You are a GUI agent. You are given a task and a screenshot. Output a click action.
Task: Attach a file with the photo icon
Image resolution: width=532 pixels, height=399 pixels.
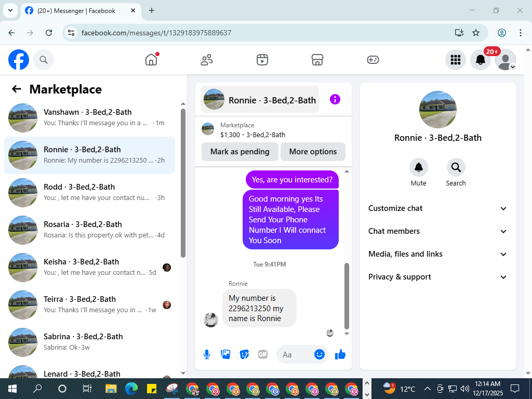click(x=225, y=354)
